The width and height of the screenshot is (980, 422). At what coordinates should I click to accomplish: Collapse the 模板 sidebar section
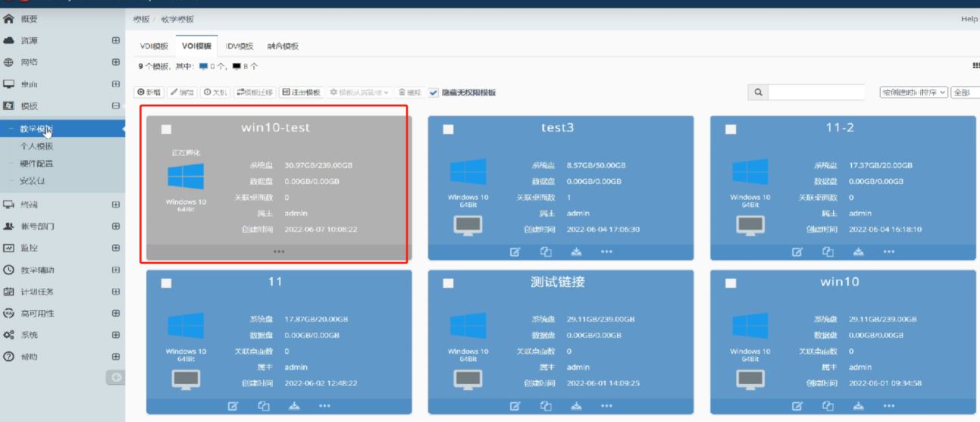point(116,106)
